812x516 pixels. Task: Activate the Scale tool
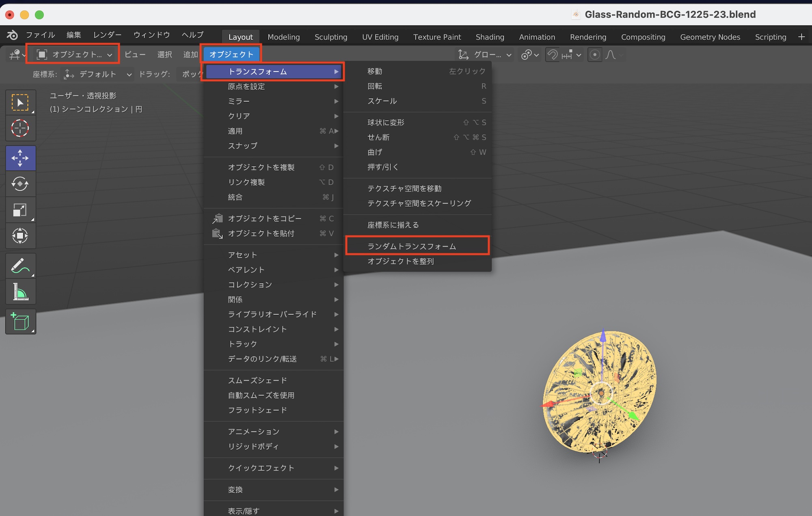(x=20, y=210)
